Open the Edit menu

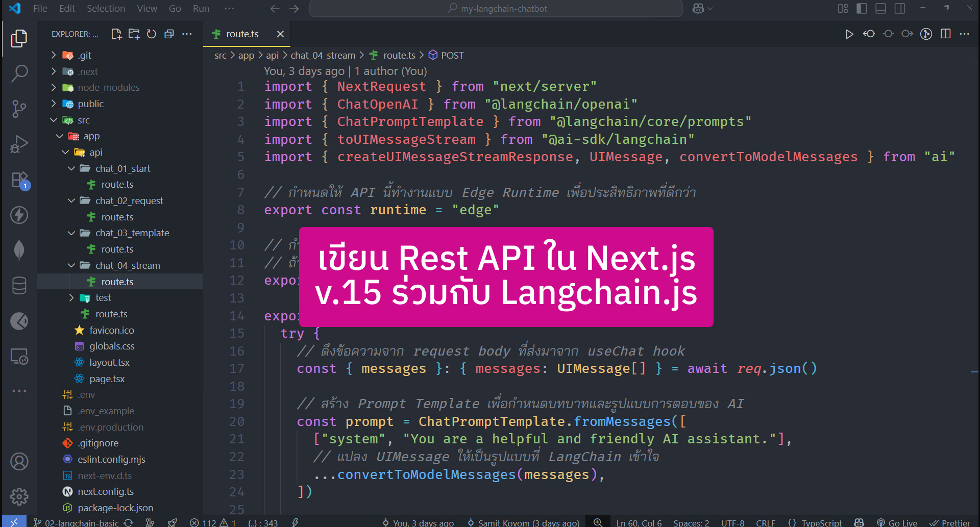[x=67, y=9]
